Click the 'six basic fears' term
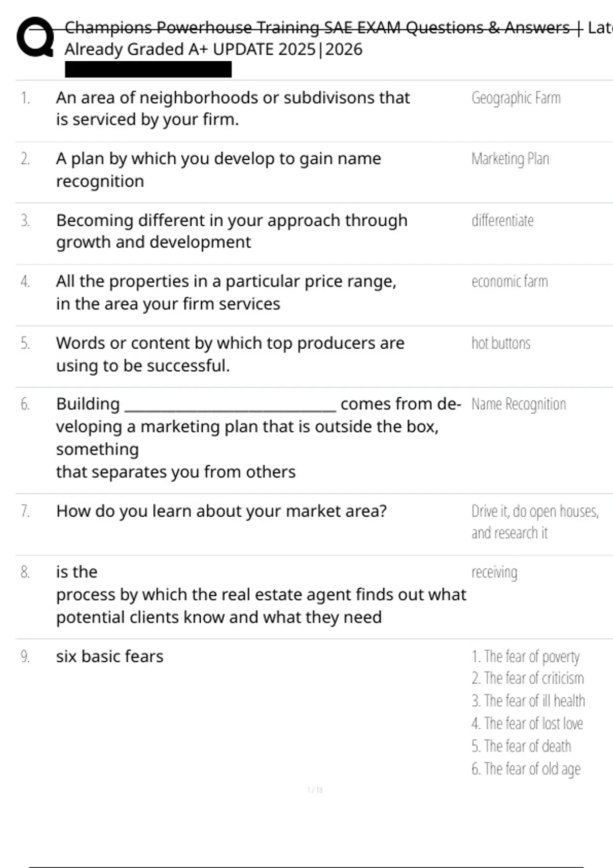This screenshot has width=613, height=868. click(110, 657)
